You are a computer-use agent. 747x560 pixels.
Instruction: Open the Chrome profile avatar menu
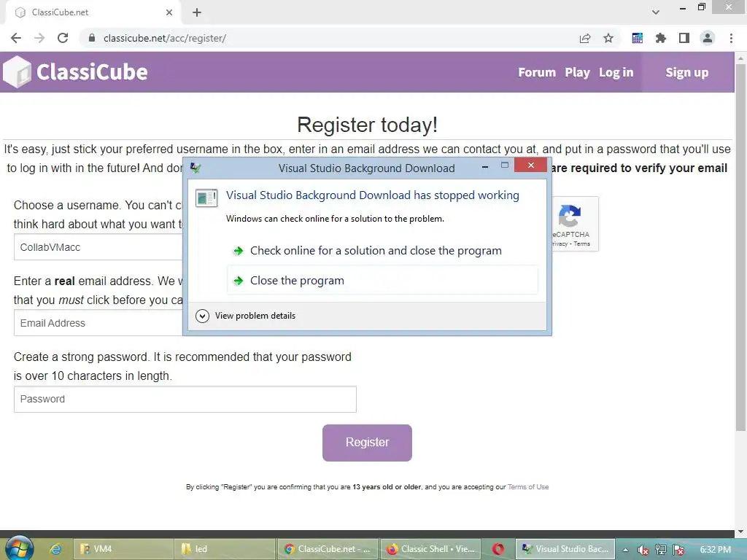click(708, 38)
